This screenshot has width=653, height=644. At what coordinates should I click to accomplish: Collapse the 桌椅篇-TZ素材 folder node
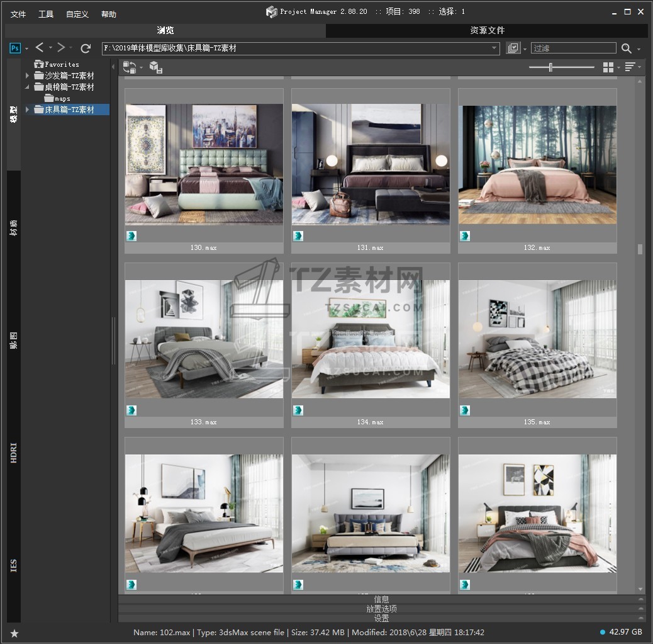pyautogui.click(x=27, y=87)
